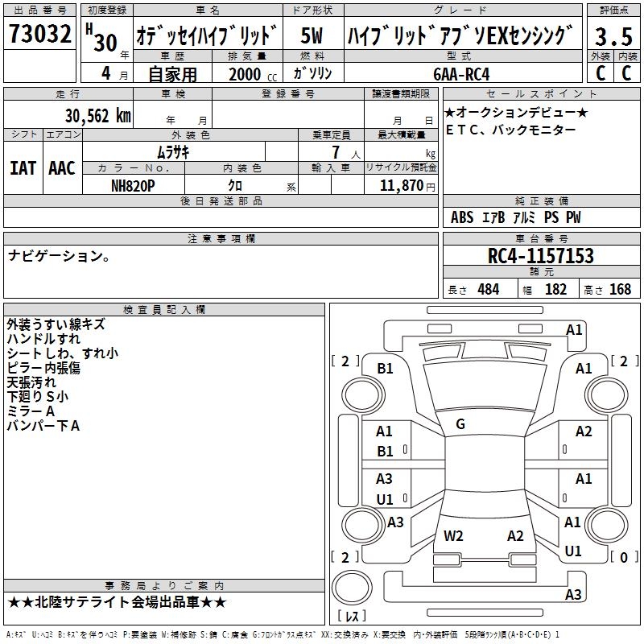644x644 pixels.
Task: Click the 検査員記入欄 section header
Action: (x=164, y=310)
